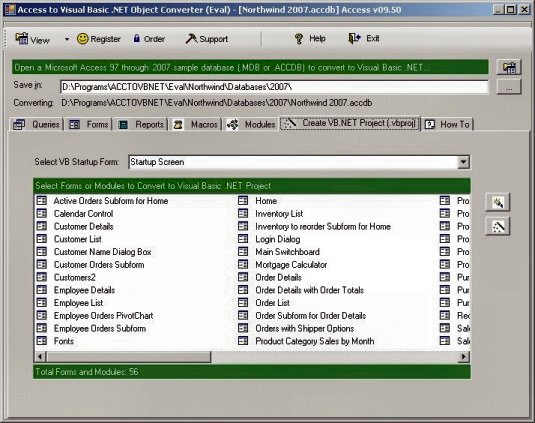Select Employee List entry

[x=78, y=303]
